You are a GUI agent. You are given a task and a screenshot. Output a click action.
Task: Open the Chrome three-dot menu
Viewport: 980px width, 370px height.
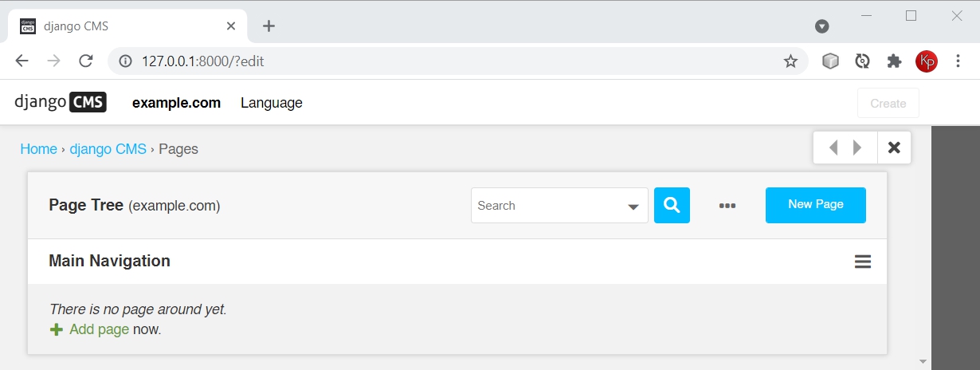957,61
